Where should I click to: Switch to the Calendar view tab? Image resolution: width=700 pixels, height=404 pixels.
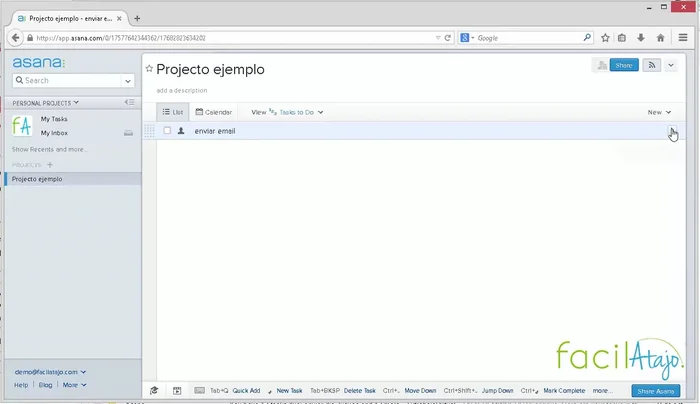(213, 112)
